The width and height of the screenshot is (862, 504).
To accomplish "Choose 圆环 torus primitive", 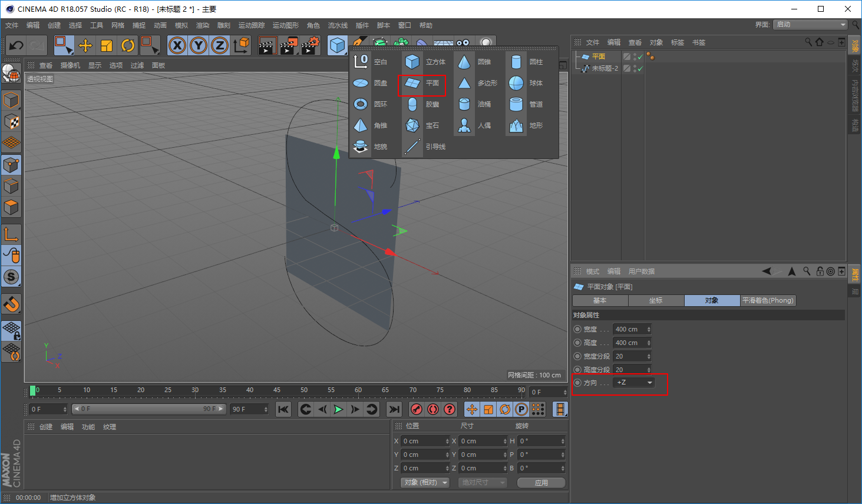I will coord(371,104).
